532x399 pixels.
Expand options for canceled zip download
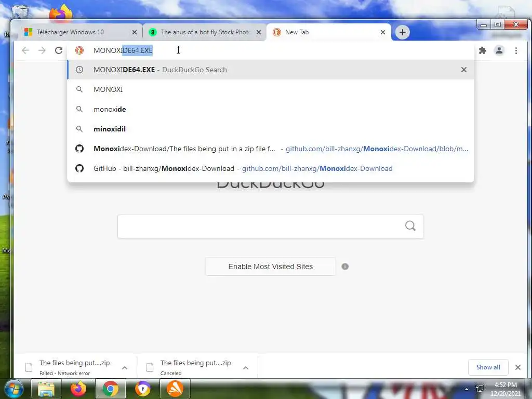[x=246, y=367]
